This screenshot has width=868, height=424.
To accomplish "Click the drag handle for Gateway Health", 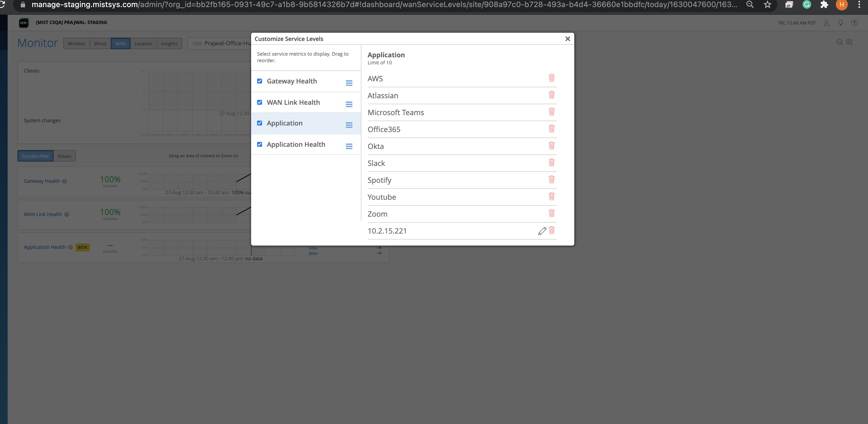I will tap(349, 83).
